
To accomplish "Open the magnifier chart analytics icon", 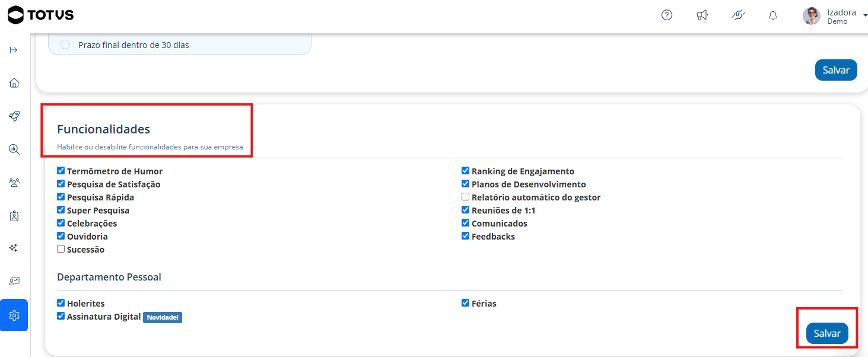I will pos(14,149).
